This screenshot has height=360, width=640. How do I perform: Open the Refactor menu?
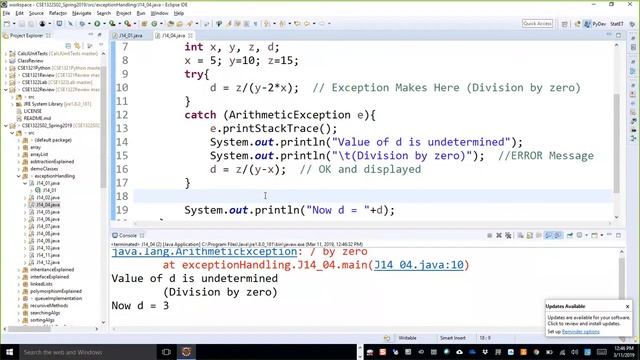58,13
